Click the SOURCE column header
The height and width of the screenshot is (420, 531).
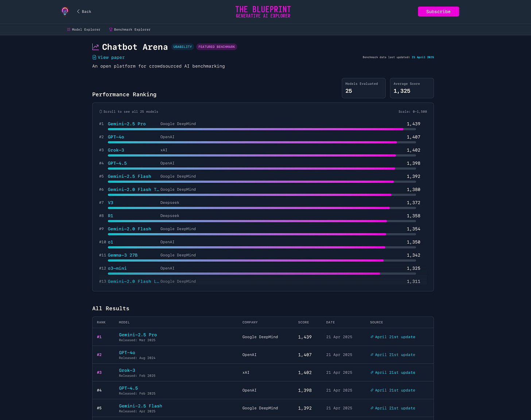(x=377, y=322)
